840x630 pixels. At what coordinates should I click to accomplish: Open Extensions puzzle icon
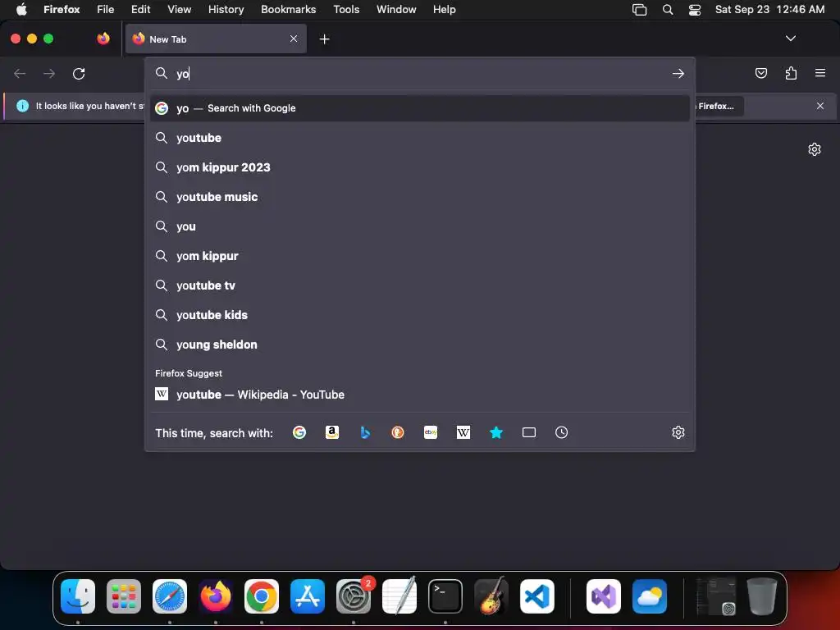pos(791,73)
